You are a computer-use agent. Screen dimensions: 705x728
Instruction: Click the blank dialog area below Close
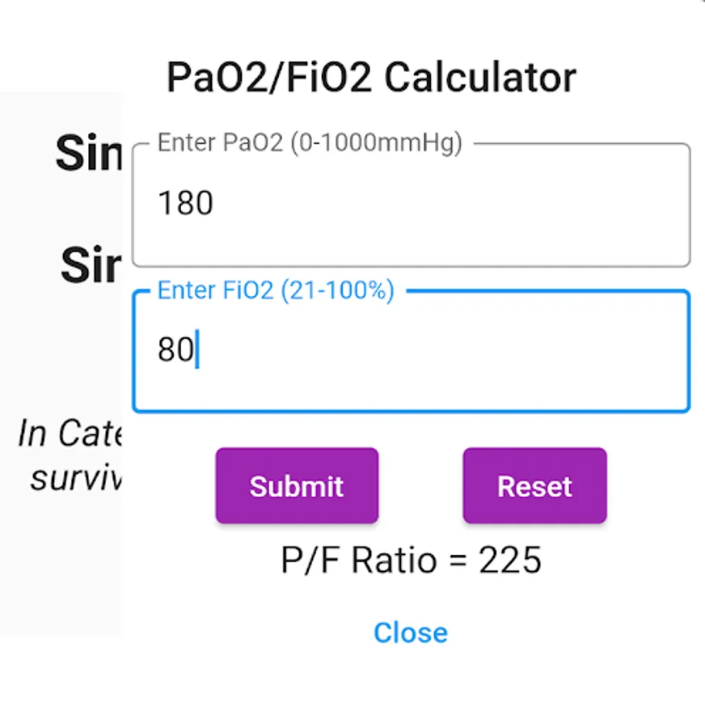[x=411, y=688]
